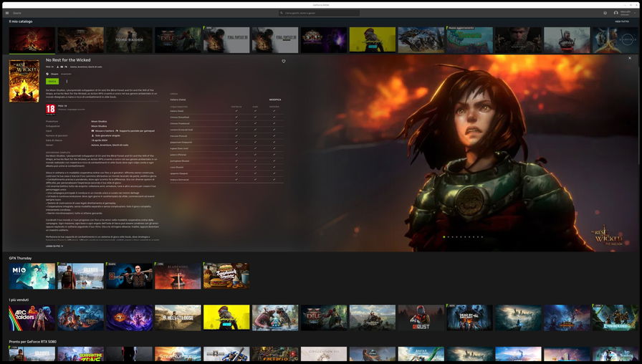Open the Rust game tile in I più venduti
Image resolution: width=642 pixels, height=364 pixels.
click(x=421, y=317)
